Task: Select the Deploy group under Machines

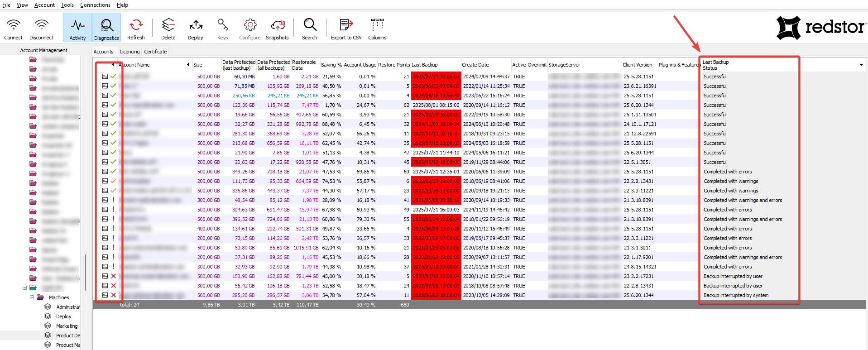Action: (63, 316)
